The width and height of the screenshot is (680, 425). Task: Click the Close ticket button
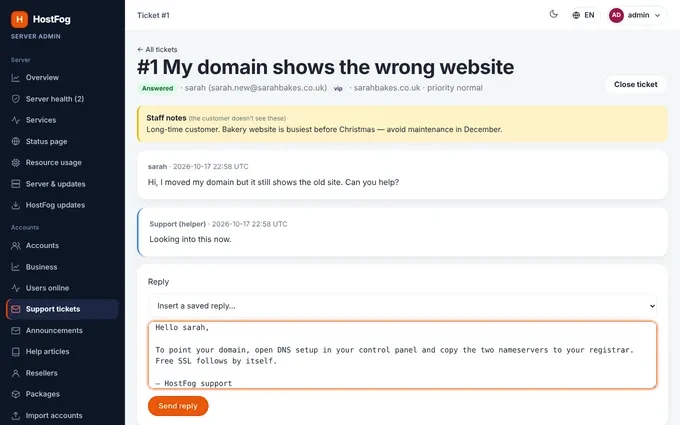pyautogui.click(x=635, y=85)
